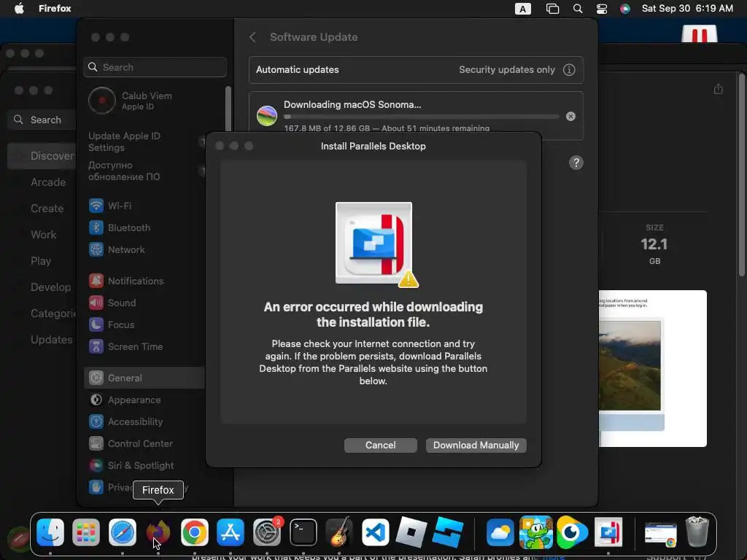This screenshot has width=747, height=560.
Task: Click the Automatic updates row
Action: (x=416, y=69)
